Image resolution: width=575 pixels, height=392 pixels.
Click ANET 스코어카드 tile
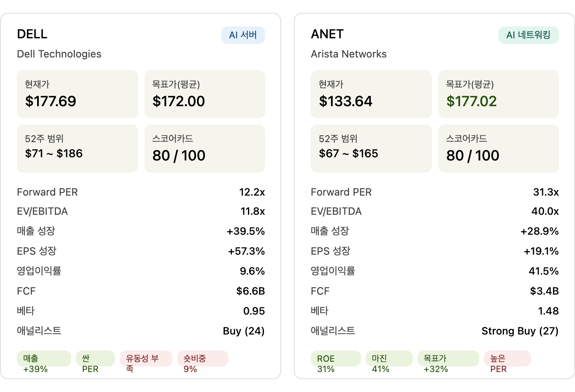499,148
